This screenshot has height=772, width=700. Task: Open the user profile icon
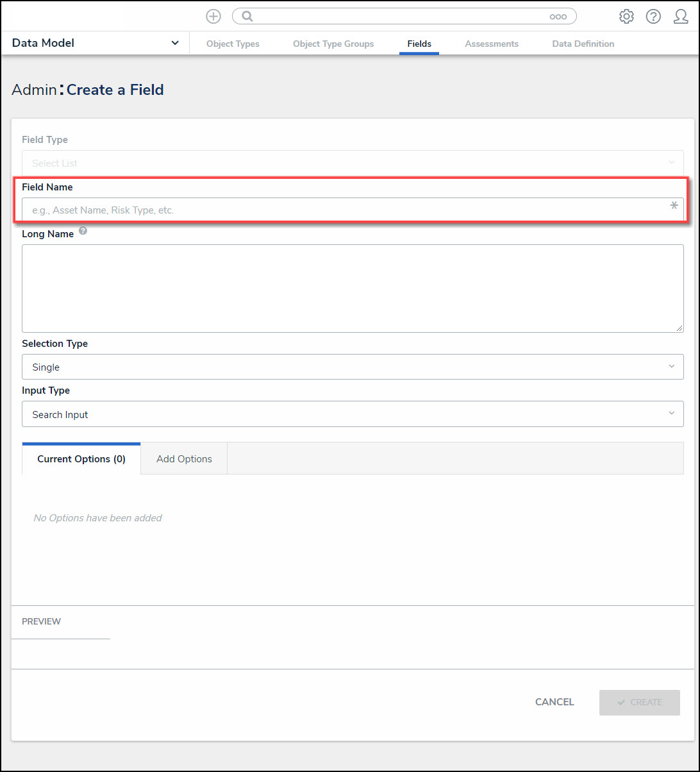click(681, 17)
